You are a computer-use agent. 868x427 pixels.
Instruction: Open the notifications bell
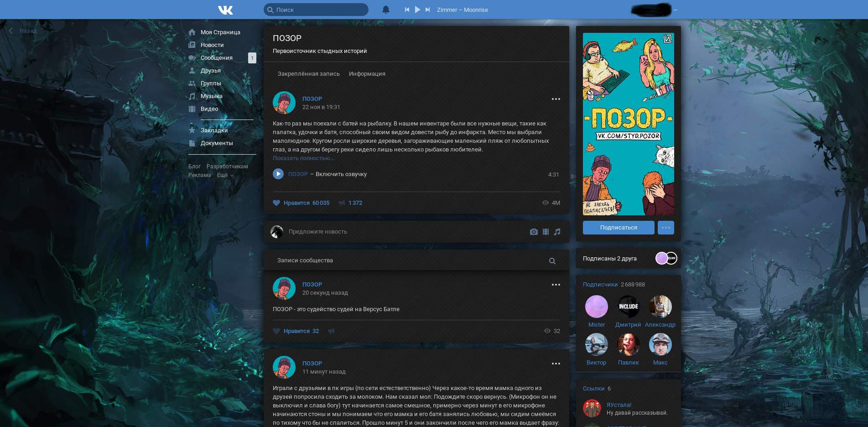(386, 10)
